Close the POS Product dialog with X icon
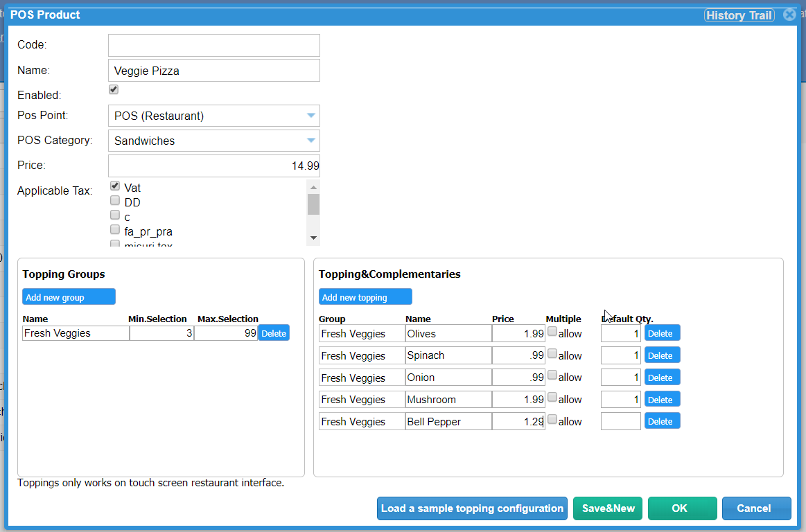806x532 pixels. pyautogui.click(x=789, y=15)
